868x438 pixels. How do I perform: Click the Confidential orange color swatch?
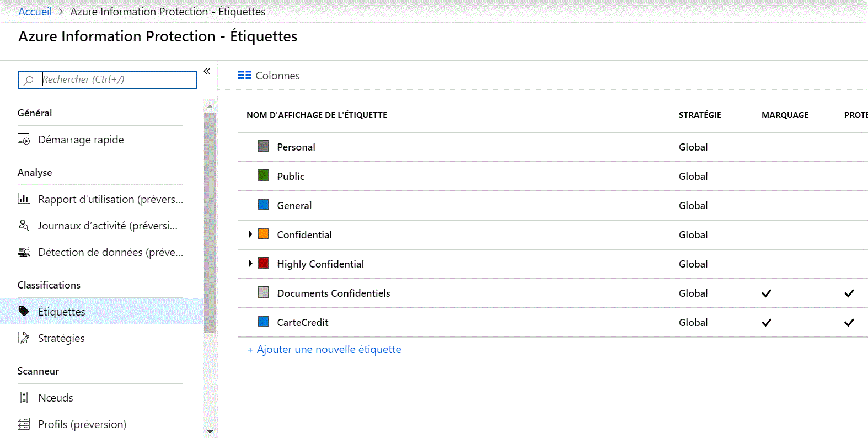coord(264,234)
